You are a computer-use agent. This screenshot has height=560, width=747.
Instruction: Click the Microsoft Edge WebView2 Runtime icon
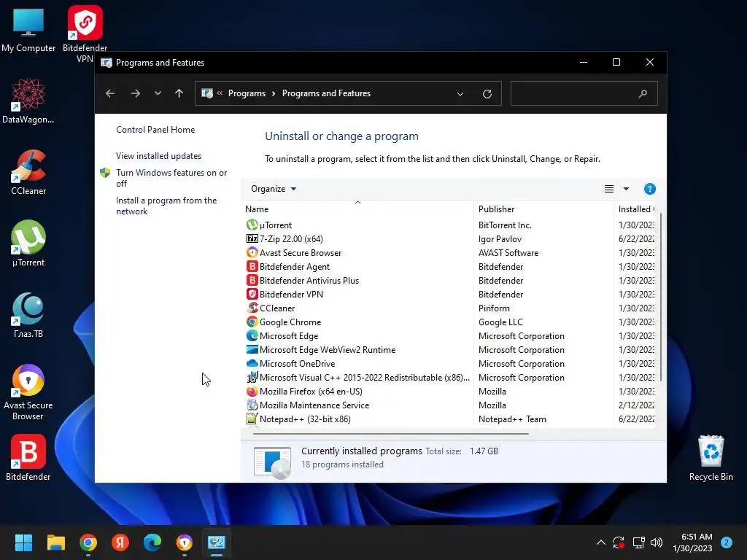click(252, 349)
